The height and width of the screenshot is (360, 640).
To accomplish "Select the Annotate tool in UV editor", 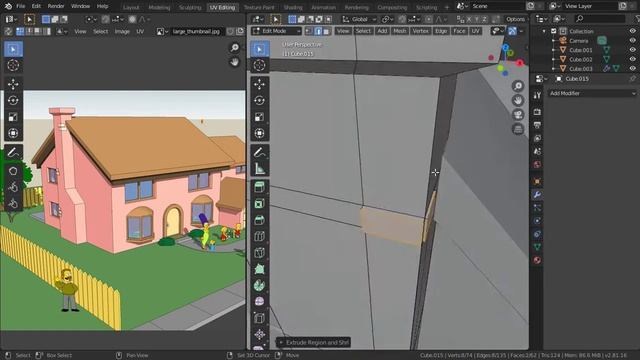I will pyautogui.click(x=13, y=152).
